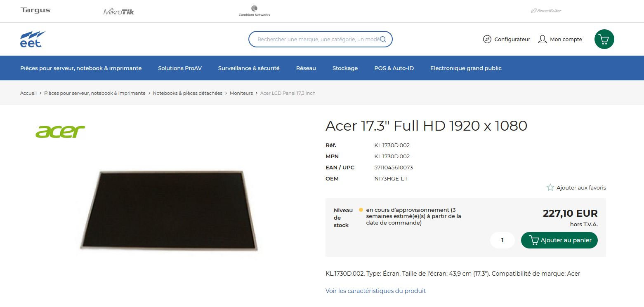Click the OEM value N173HGE-L11

[x=391, y=178]
